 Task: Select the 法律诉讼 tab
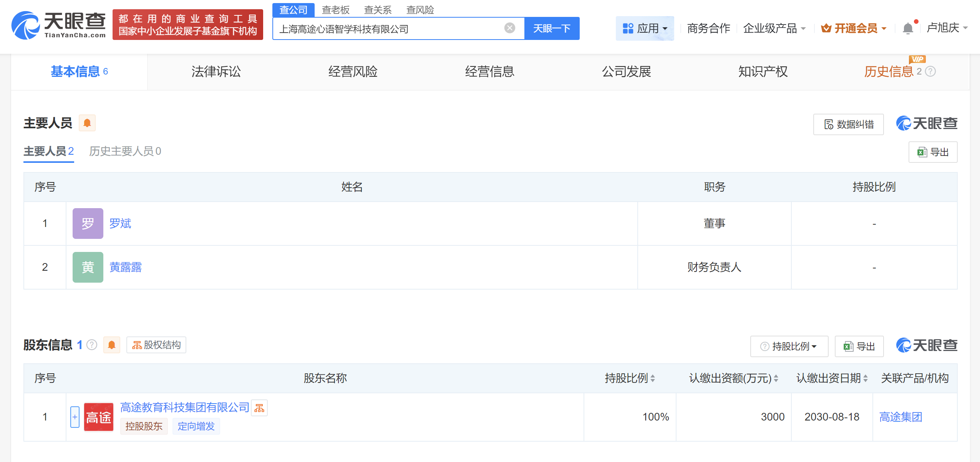pos(216,72)
